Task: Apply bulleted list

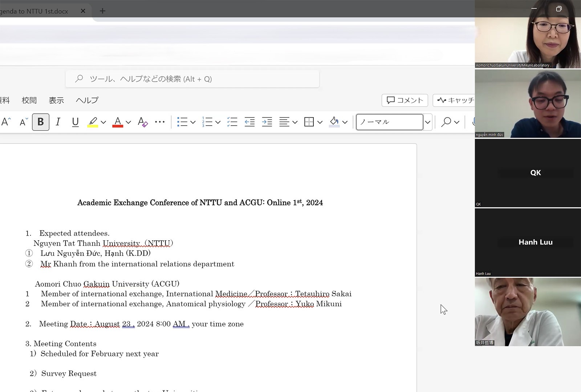Action: click(x=182, y=122)
